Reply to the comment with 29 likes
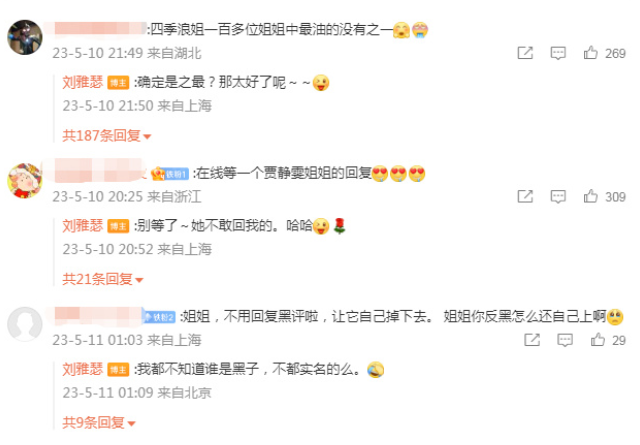 565,340
